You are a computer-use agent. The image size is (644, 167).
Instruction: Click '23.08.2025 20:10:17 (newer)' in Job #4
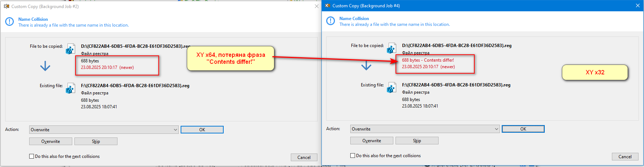[428, 67]
